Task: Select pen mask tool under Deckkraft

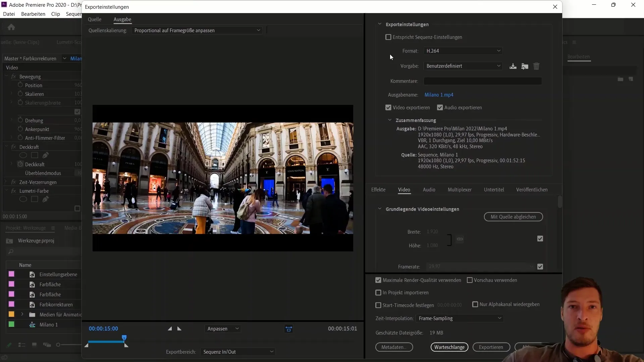Action: [46, 155]
